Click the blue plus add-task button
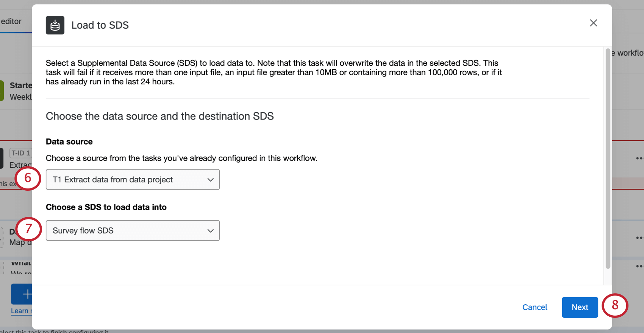 [22, 294]
